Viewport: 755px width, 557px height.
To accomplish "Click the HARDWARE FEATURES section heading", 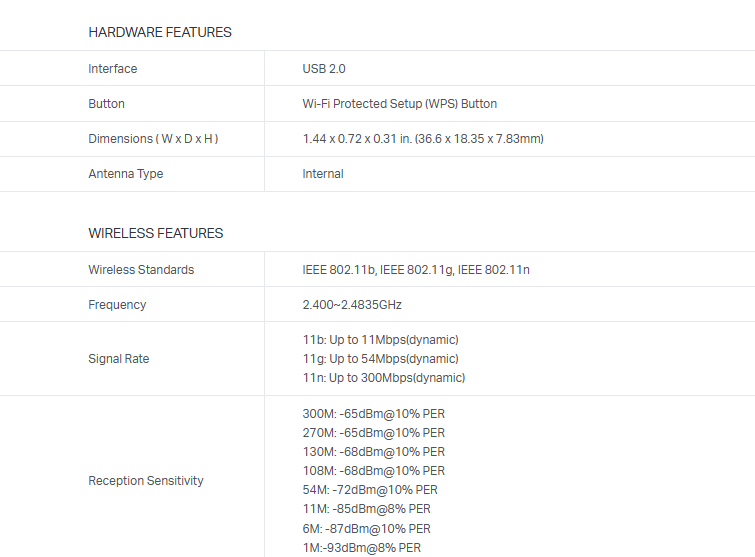I will click(x=160, y=32).
